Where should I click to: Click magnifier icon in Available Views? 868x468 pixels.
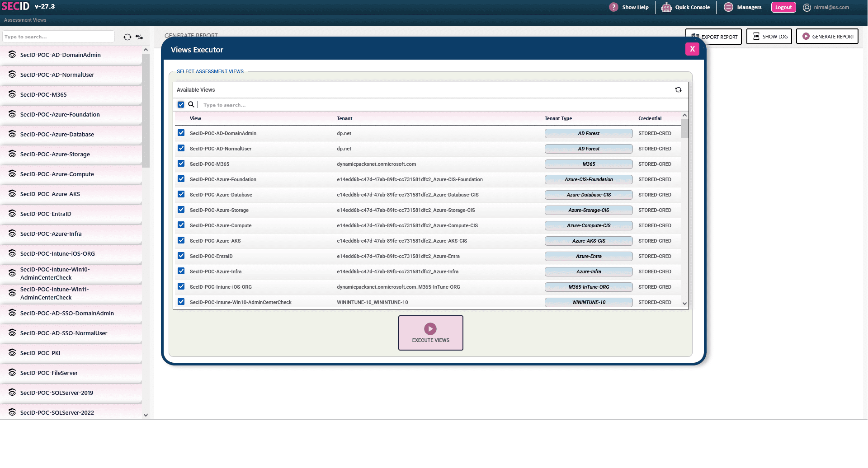(x=191, y=105)
